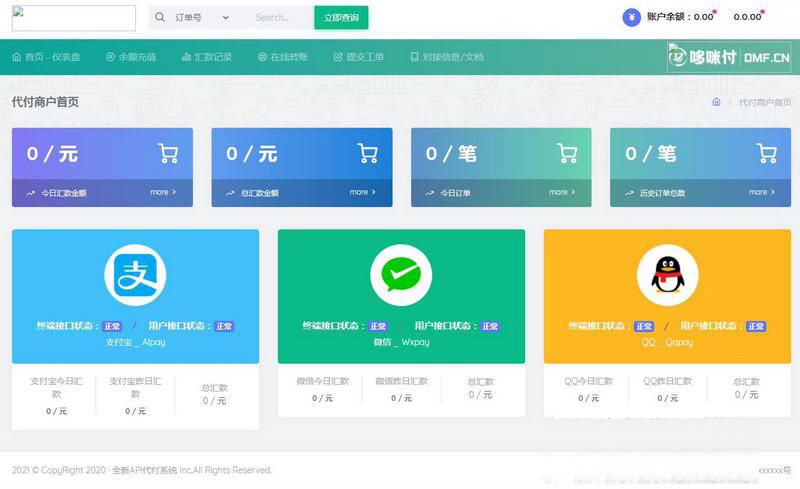The image size is (800, 489).
Task: Click the 0.0.00 value in header
Action: (747, 17)
